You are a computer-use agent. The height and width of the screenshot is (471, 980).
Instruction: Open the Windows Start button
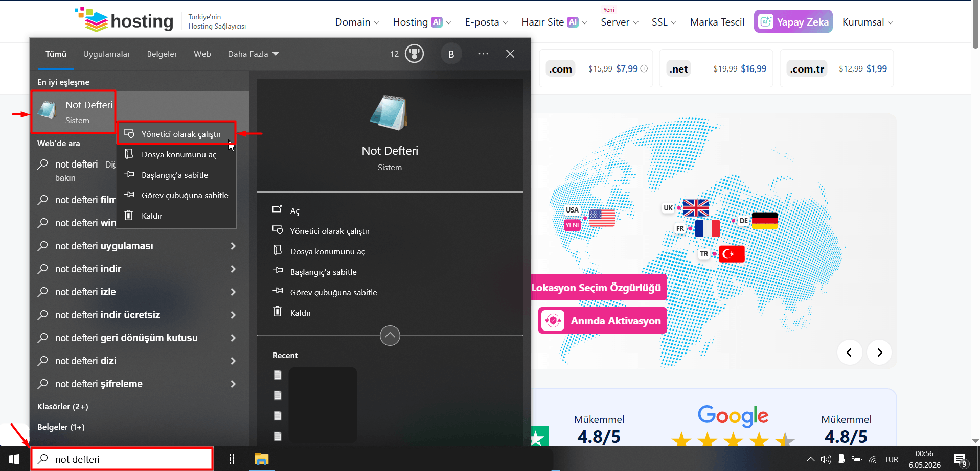(x=14, y=459)
